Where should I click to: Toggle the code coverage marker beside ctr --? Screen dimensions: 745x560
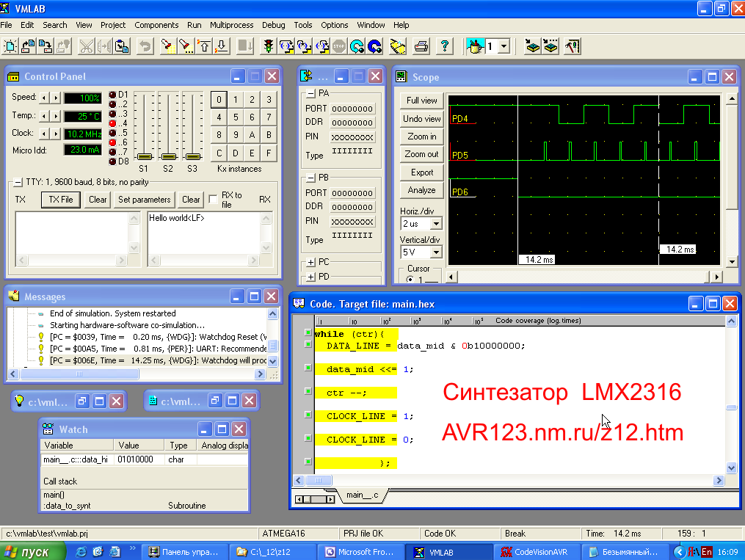tap(308, 393)
